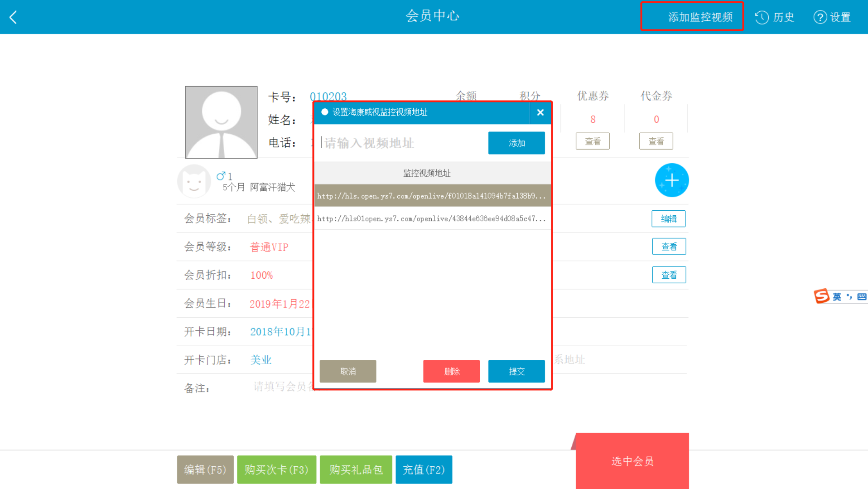The image size is (868, 489).
Task: Open the 设置 help icon
Action: tap(820, 17)
